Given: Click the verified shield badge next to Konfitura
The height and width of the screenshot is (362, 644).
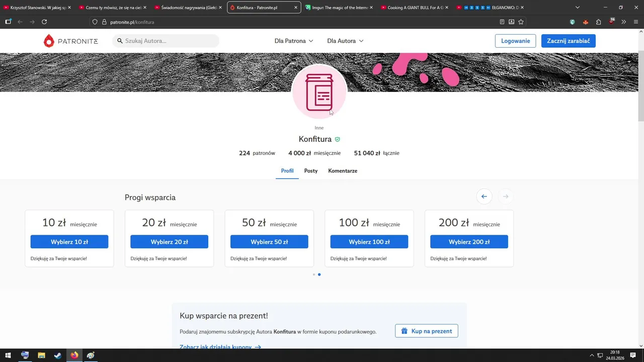Looking at the screenshot, I should pos(338,139).
